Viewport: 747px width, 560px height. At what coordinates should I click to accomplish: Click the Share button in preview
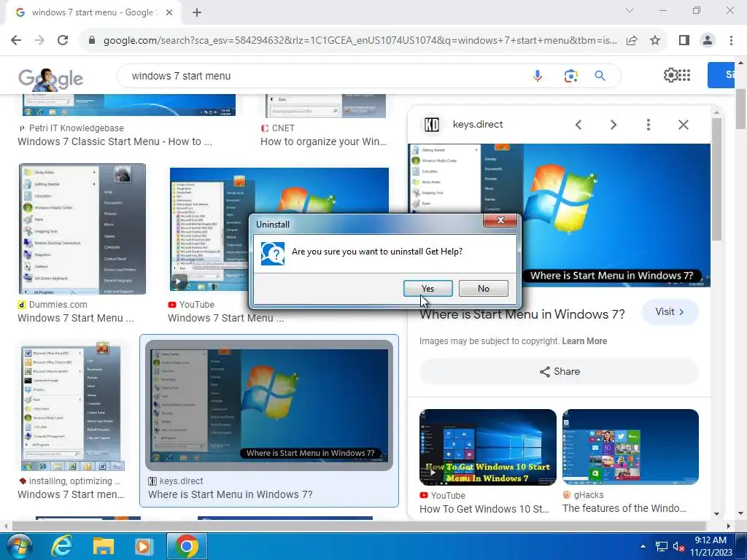560,371
